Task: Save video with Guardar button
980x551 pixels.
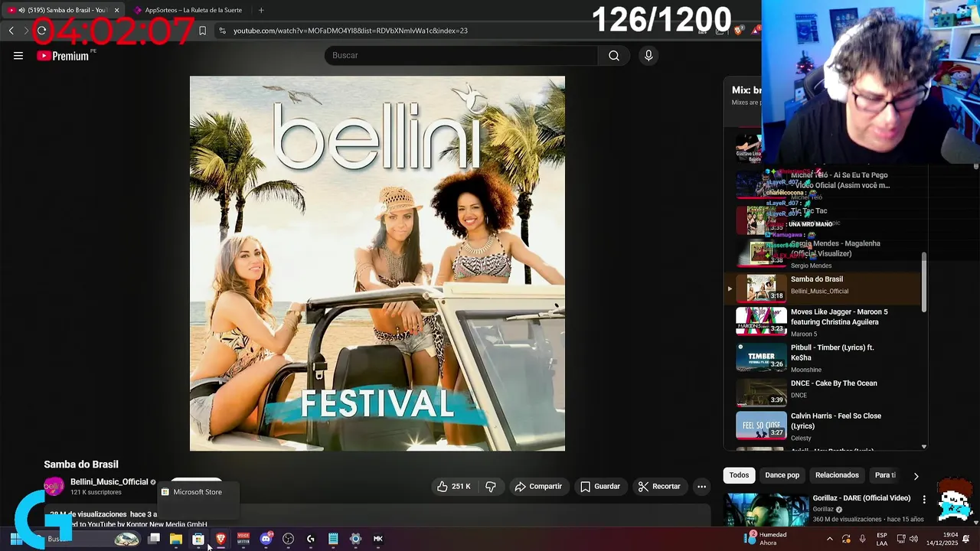Action: [x=600, y=487]
